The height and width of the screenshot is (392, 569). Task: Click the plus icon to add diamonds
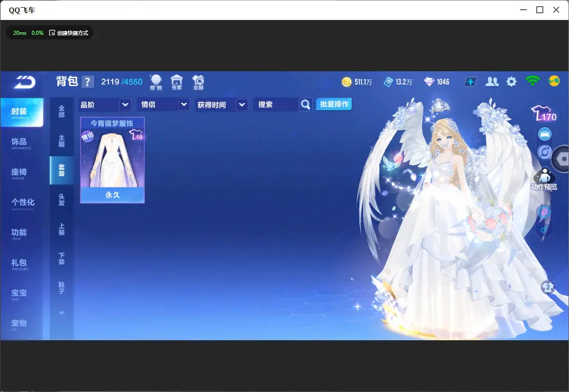tap(470, 82)
